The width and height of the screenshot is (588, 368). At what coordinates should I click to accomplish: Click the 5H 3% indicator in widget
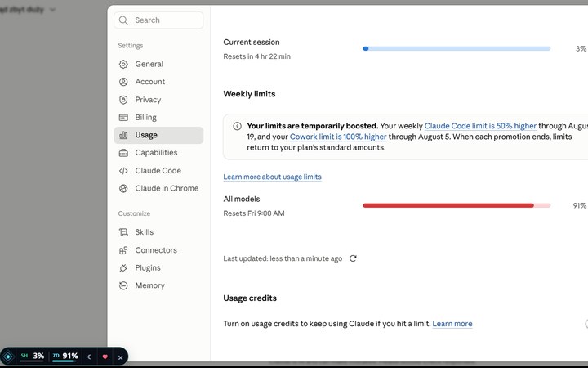[x=33, y=356]
